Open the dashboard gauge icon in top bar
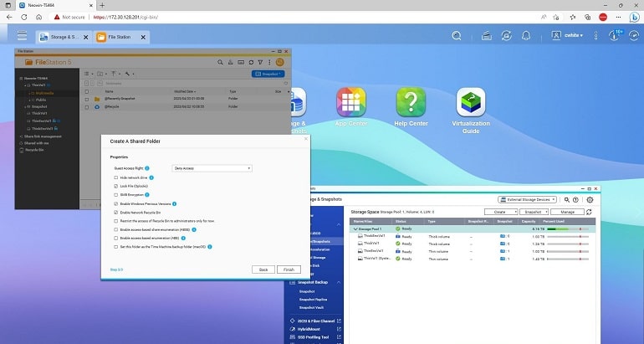The height and width of the screenshot is (344, 644). pyautogui.click(x=634, y=36)
